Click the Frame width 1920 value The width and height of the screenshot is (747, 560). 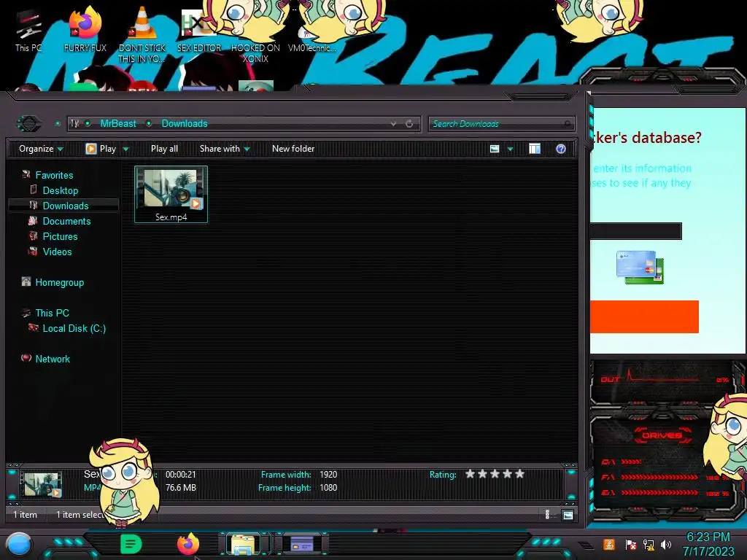(x=328, y=474)
